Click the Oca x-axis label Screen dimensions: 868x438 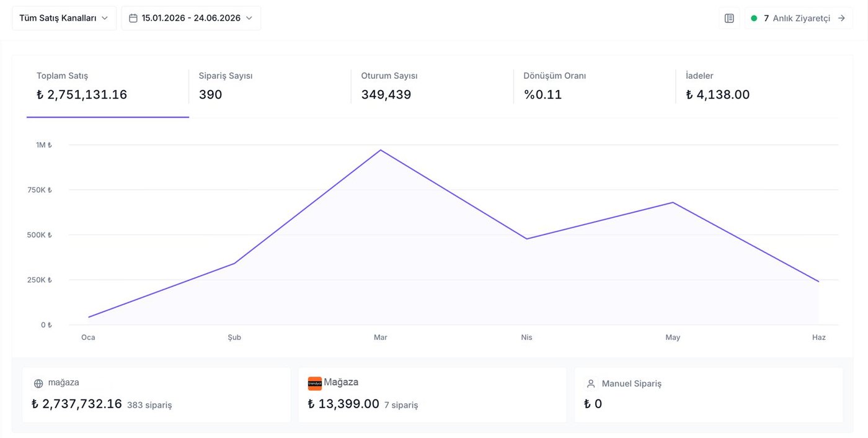tap(88, 337)
